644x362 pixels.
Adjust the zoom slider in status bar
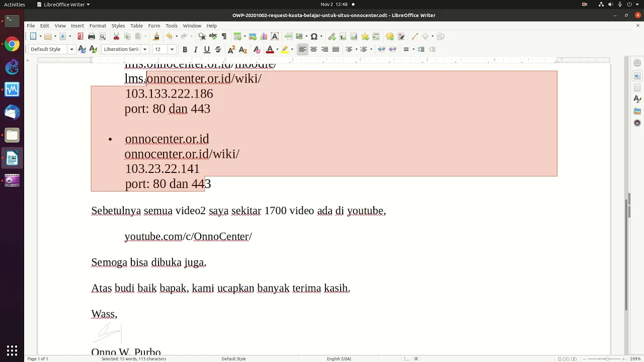(607, 359)
